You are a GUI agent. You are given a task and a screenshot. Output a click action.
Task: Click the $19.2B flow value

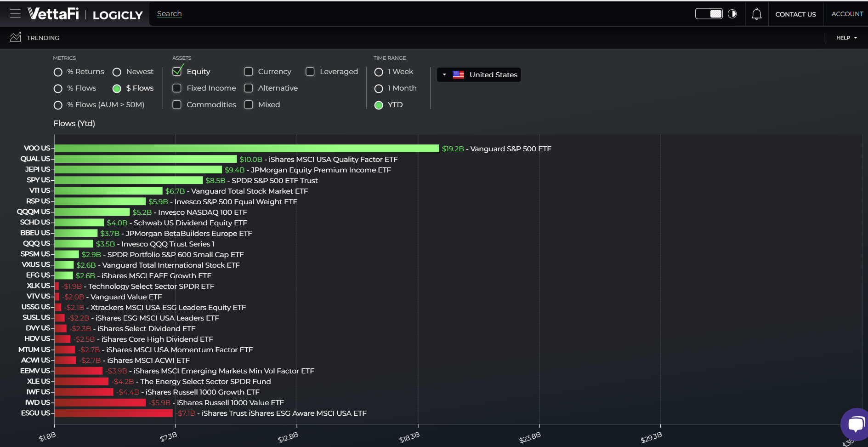pyautogui.click(x=453, y=149)
